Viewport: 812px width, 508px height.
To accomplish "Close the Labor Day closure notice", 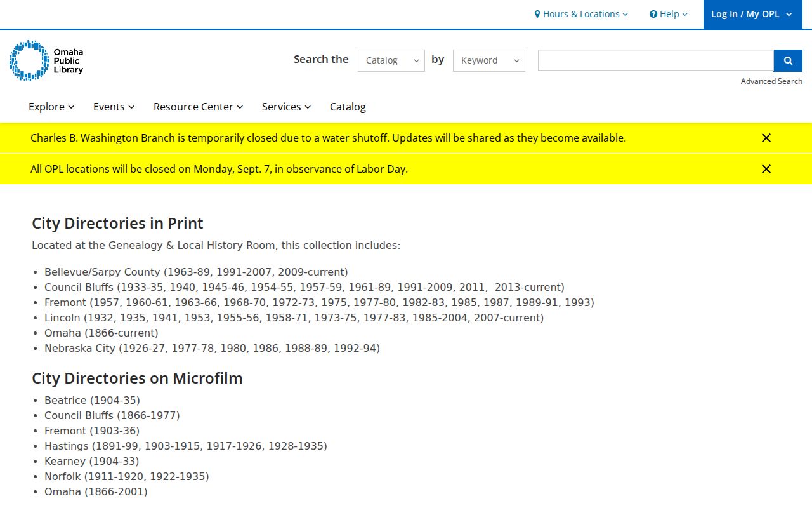I will [x=766, y=169].
